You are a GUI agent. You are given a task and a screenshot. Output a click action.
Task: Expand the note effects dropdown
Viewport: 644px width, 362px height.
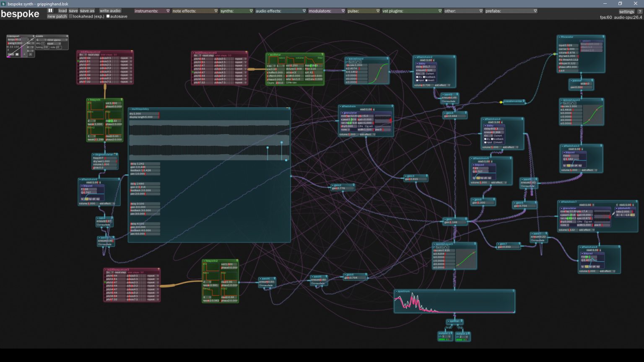click(195, 11)
